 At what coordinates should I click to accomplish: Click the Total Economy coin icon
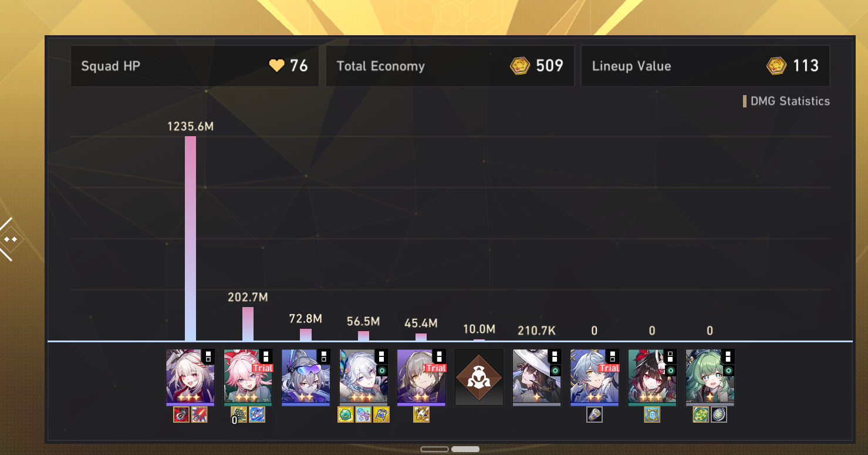click(520, 66)
